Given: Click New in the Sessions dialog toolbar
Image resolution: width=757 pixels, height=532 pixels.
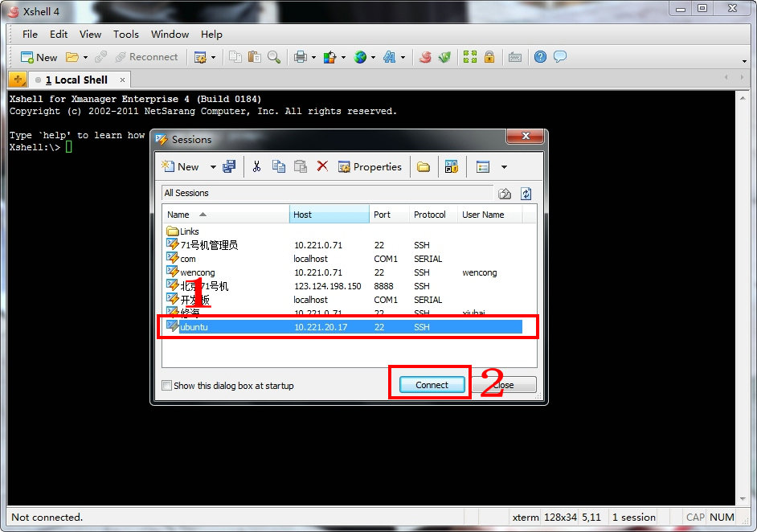Looking at the screenshot, I should (x=181, y=166).
